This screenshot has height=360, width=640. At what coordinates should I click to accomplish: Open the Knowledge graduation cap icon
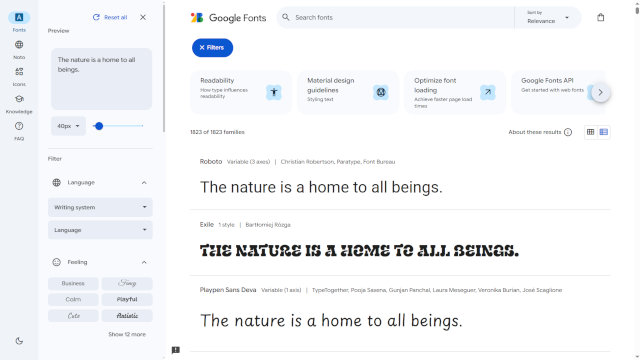[19, 99]
